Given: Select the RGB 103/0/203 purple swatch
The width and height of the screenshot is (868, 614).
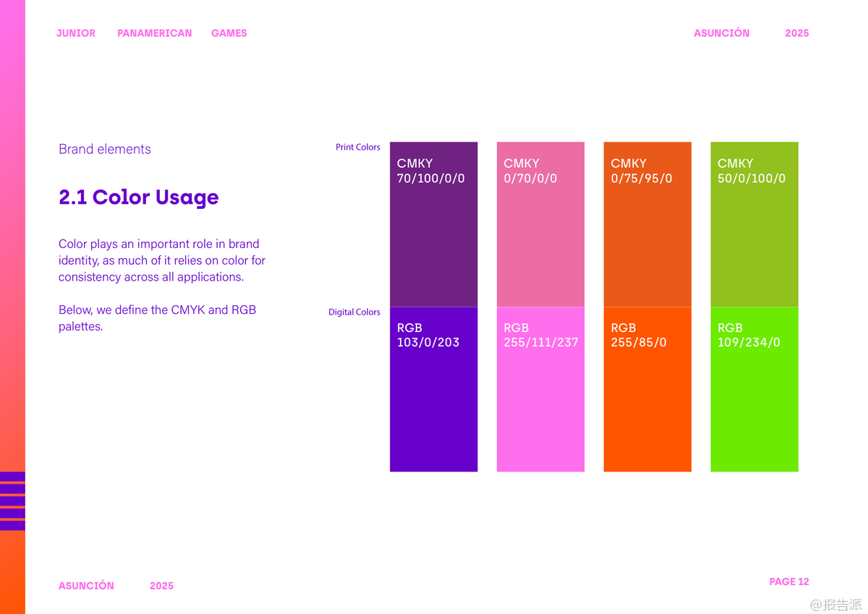Looking at the screenshot, I should click(x=433, y=391).
